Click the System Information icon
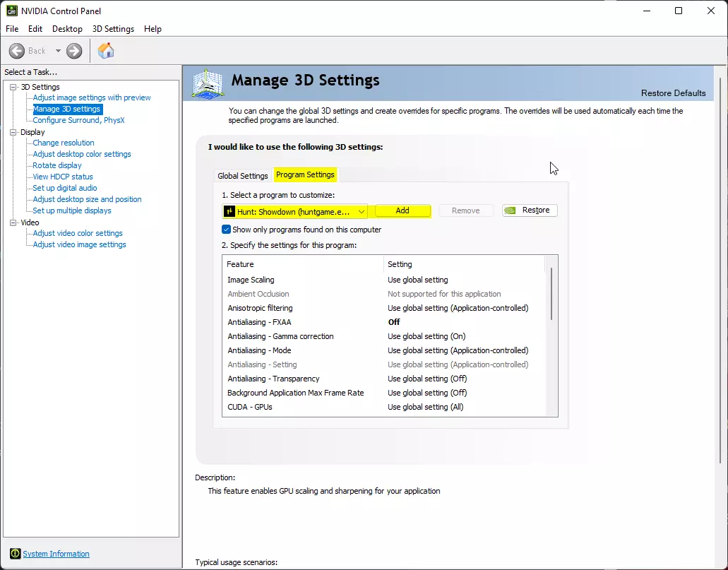 pyautogui.click(x=16, y=553)
